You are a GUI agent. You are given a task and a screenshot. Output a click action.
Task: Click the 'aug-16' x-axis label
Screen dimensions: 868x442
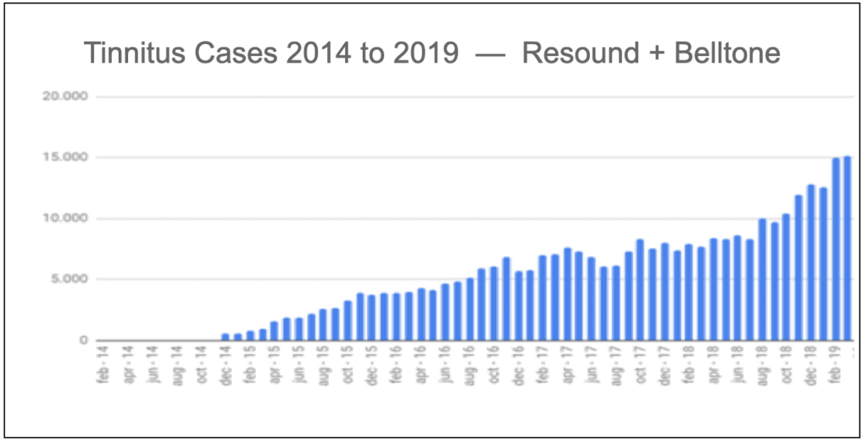[470, 366]
